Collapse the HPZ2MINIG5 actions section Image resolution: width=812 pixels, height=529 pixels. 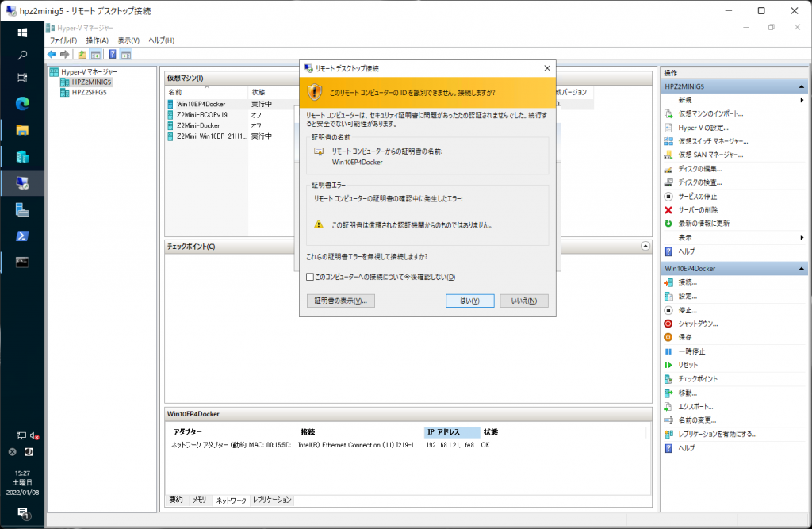[801, 86]
